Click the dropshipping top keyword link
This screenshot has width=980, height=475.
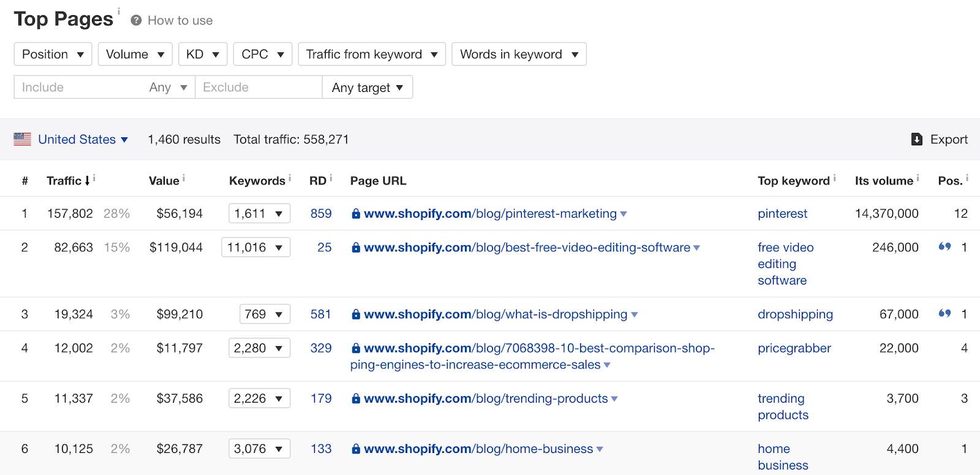coord(795,314)
